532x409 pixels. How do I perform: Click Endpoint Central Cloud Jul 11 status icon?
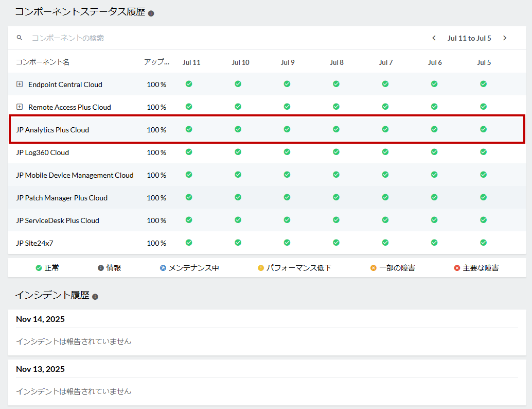click(x=189, y=84)
